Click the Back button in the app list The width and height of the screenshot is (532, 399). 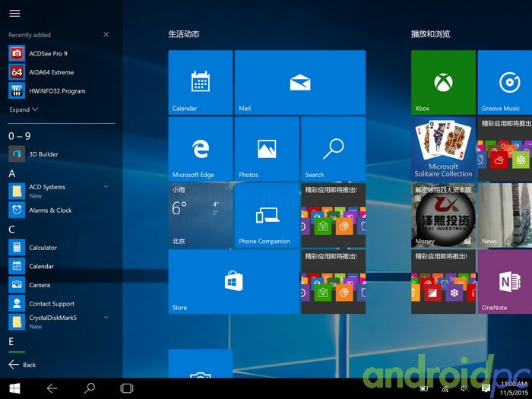pos(22,365)
